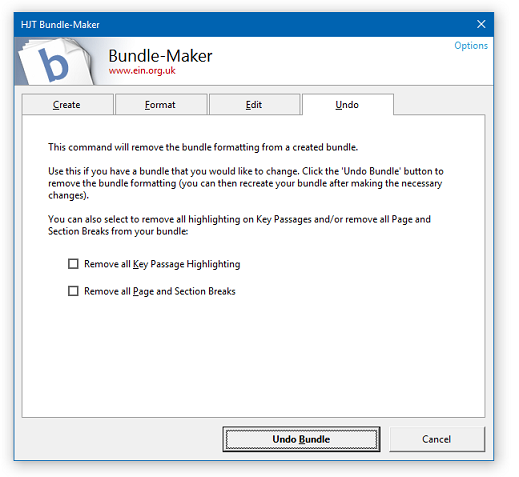Click the 'Page and Section Breaks' label text
This screenshot has height=477, width=519.
[184, 291]
